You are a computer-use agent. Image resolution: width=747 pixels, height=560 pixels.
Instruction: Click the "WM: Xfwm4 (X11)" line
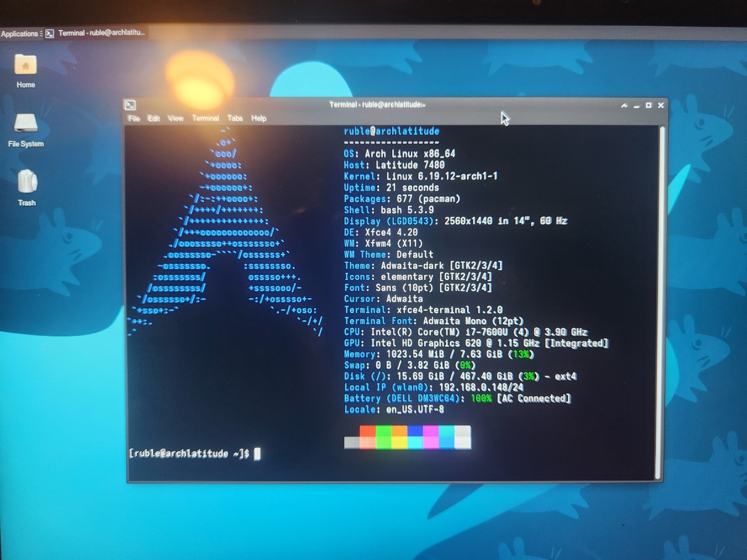(383, 243)
